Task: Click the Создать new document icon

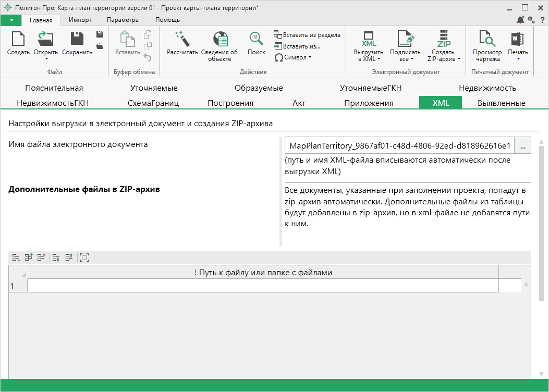Action: tap(18, 39)
